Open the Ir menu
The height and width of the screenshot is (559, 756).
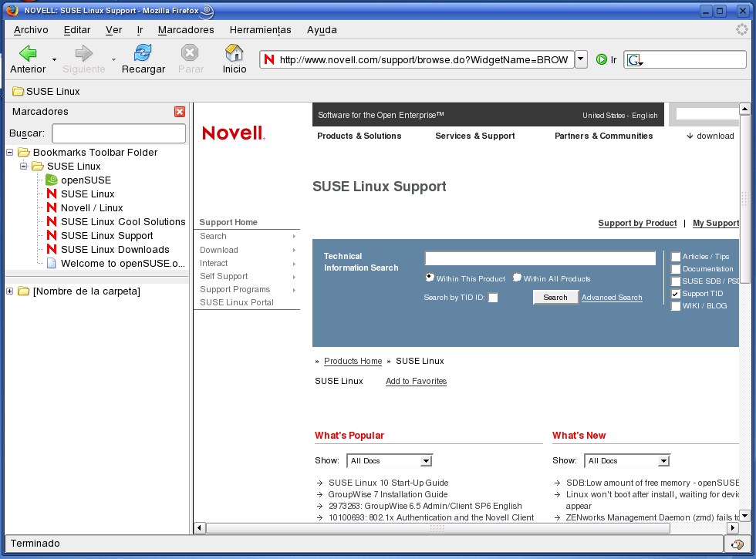[x=140, y=30]
